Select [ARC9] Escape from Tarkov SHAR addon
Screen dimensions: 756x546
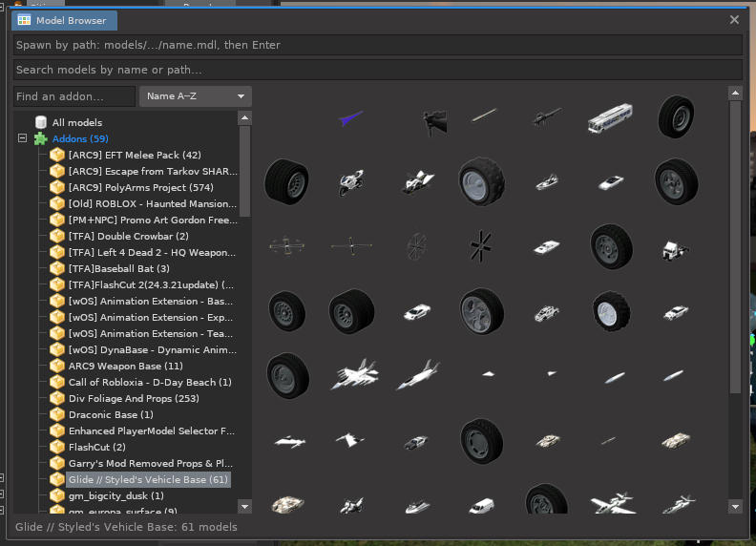click(153, 171)
